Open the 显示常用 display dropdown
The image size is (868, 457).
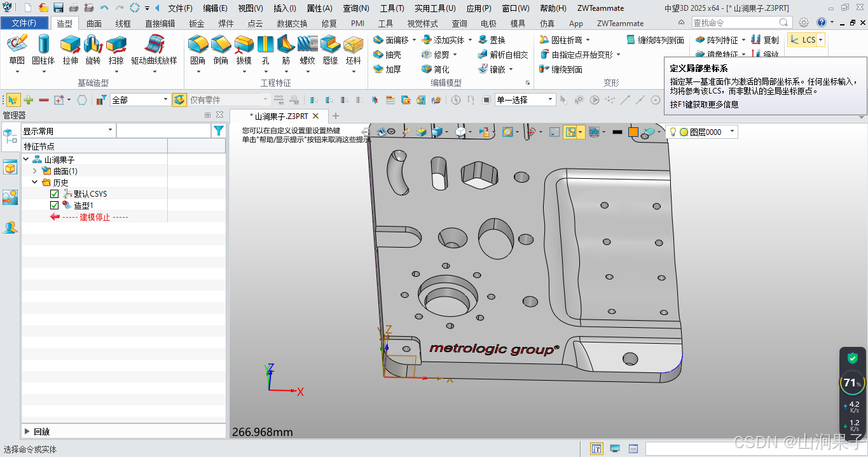click(110, 130)
